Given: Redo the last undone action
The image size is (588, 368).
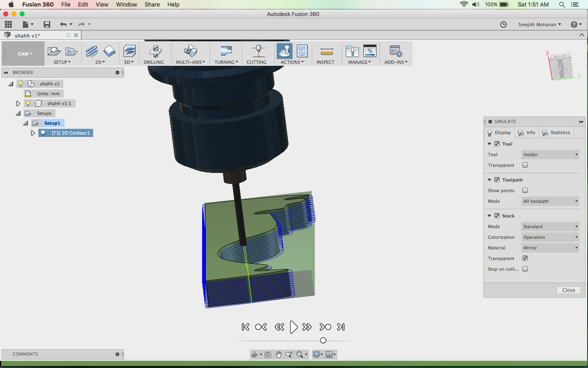Looking at the screenshot, I should 82,25.
